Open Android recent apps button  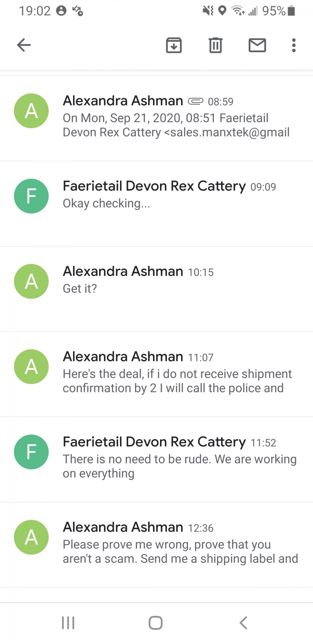coord(68,623)
